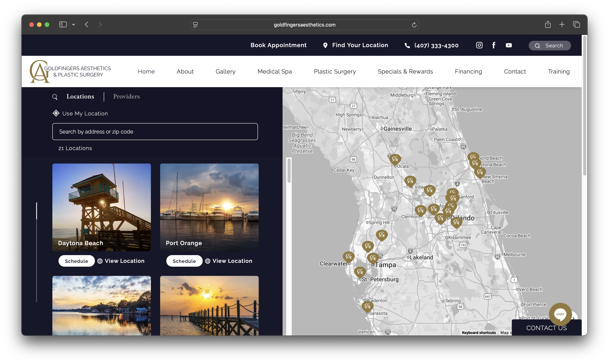Select the Locations tab

point(80,96)
